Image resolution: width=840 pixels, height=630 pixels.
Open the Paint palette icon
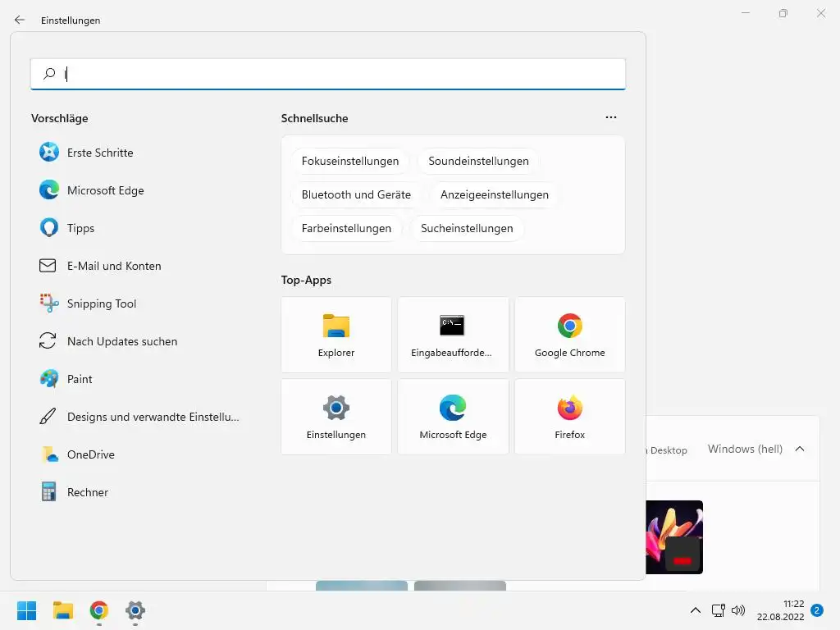[x=48, y=379]
